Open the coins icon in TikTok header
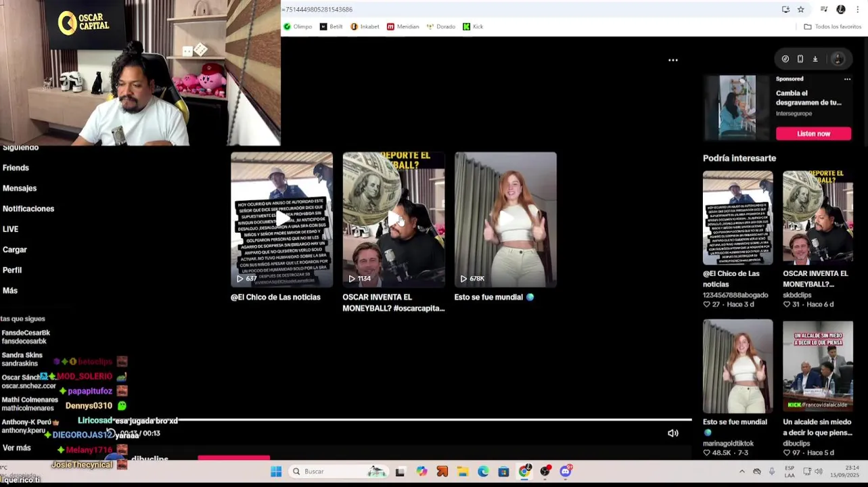 point(785,59)
